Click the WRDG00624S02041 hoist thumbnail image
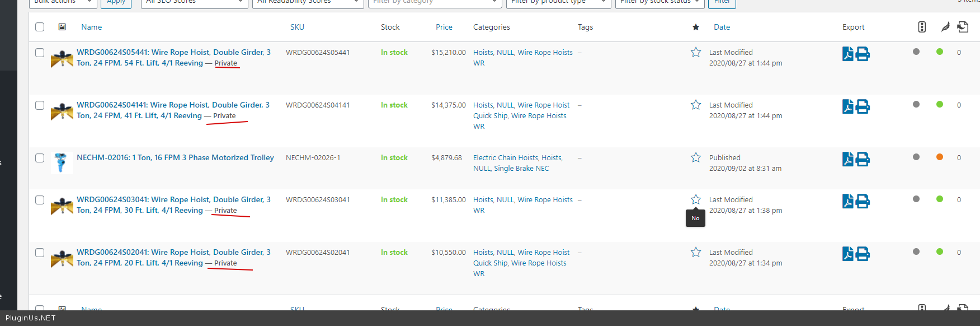Image resolution: width=980 pixels, height=326 pixels. 62,258
